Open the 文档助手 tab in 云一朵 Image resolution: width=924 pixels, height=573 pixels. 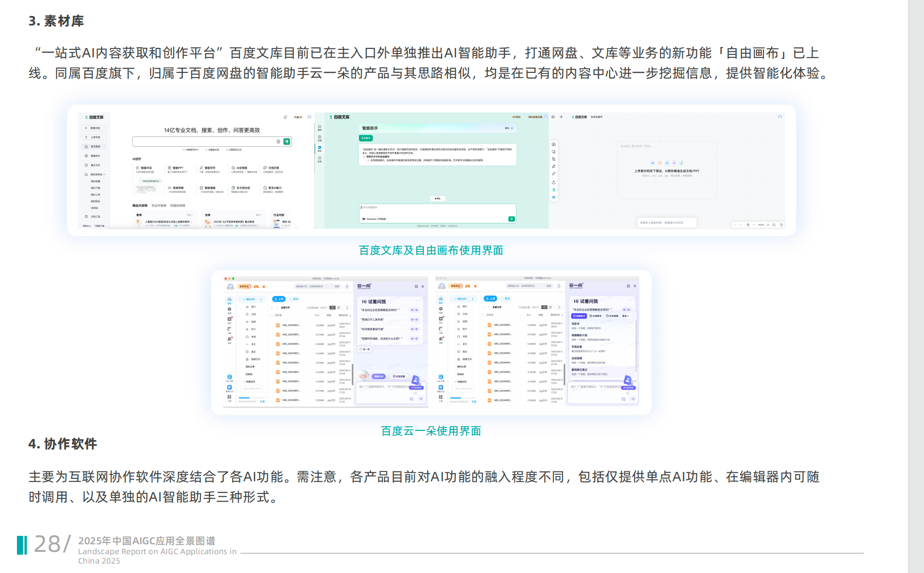(596, 316)
